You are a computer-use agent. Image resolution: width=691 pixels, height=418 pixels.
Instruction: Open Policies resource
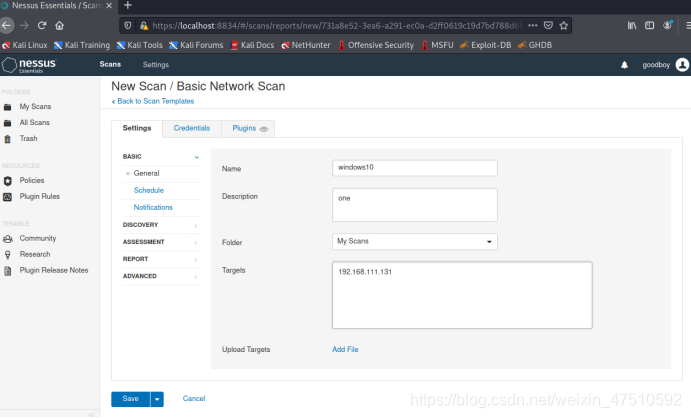click(x=32, y=180)
